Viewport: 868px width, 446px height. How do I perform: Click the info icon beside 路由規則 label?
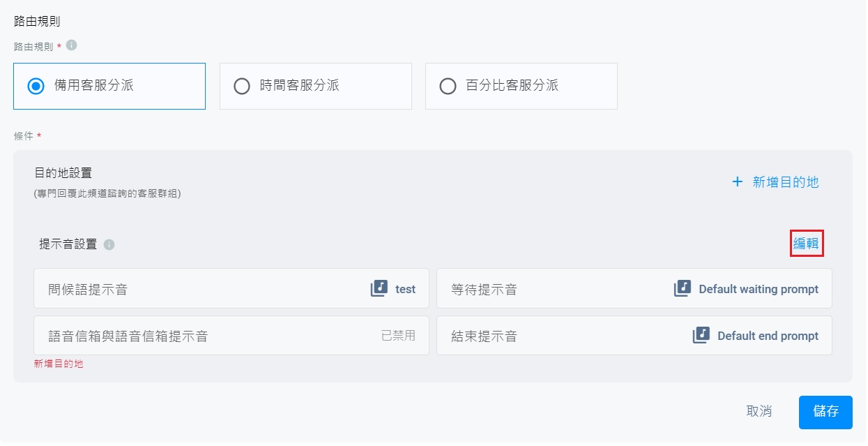[71, 45]
